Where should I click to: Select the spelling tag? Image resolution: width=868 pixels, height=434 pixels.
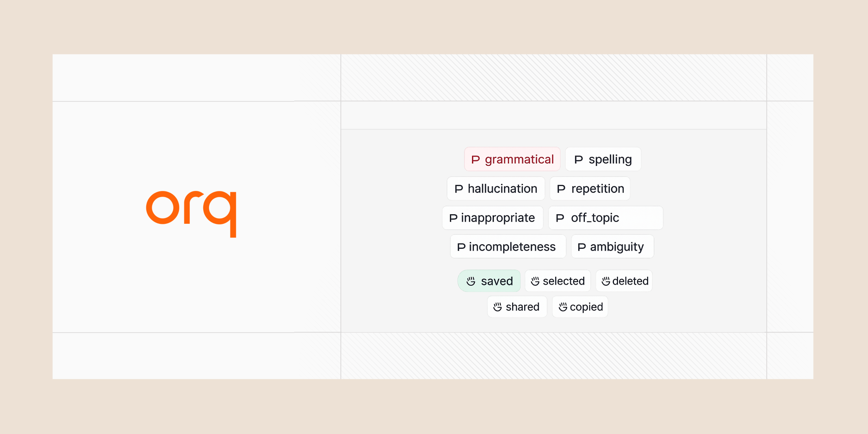click(603, 159)
